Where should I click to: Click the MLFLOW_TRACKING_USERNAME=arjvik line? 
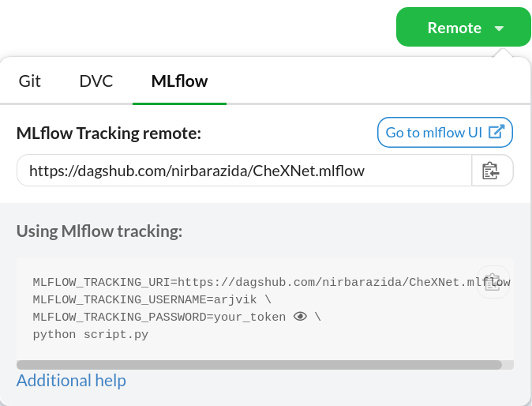[x=152, y=299]
